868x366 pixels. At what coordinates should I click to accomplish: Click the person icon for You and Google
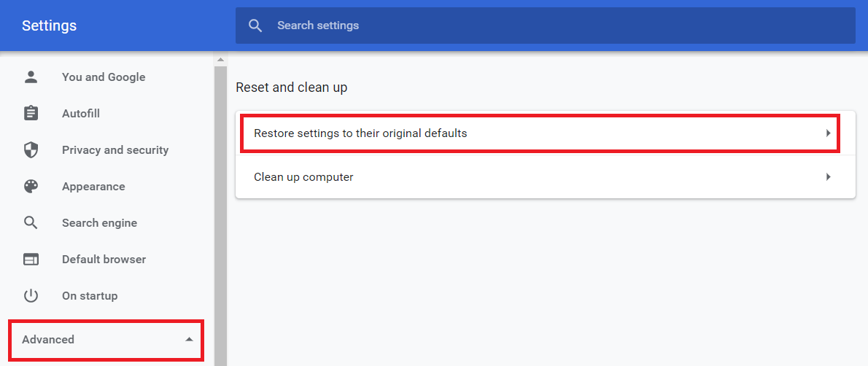(x=31, y=77)
